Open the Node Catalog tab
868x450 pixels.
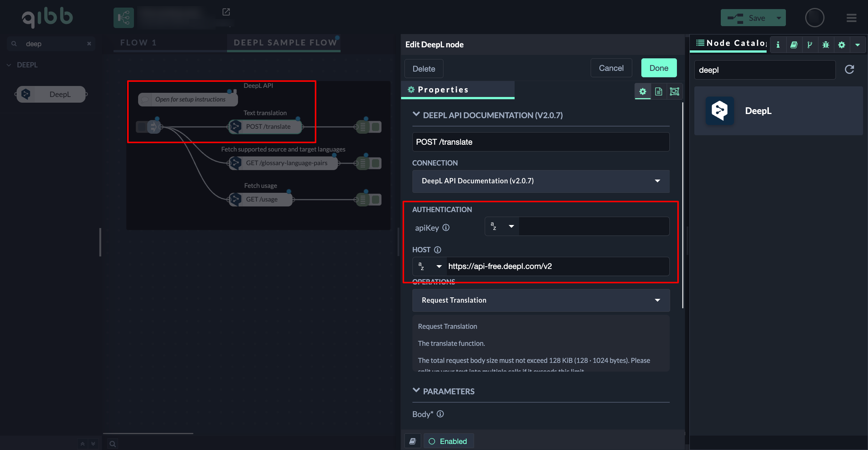pos(730,43)
